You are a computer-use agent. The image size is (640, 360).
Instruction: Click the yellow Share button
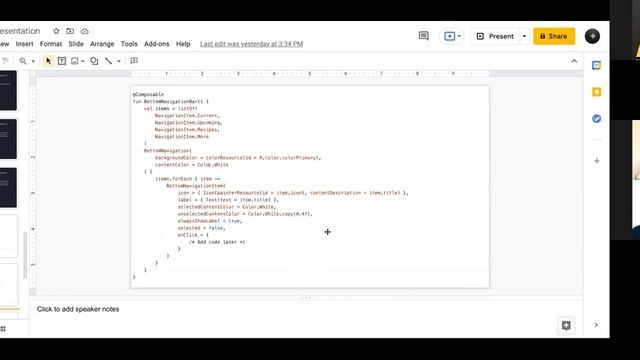[x=554, y=36]
